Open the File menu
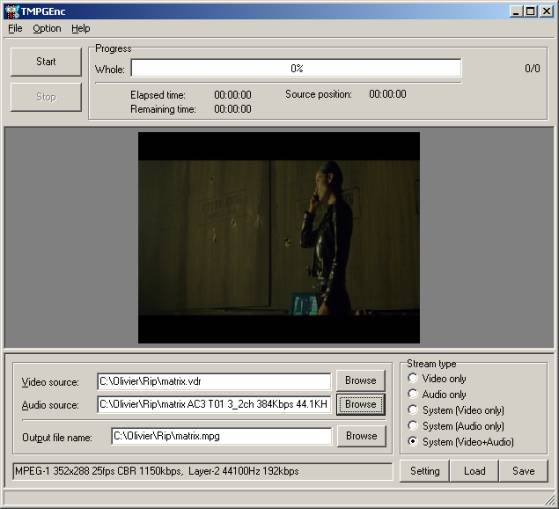The height and width of the screenshot is (509, 559). [x=15, y=29]
